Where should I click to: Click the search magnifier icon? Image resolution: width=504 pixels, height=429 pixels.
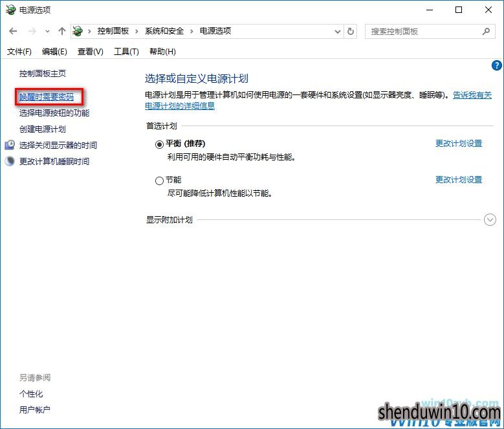(486, 32)
